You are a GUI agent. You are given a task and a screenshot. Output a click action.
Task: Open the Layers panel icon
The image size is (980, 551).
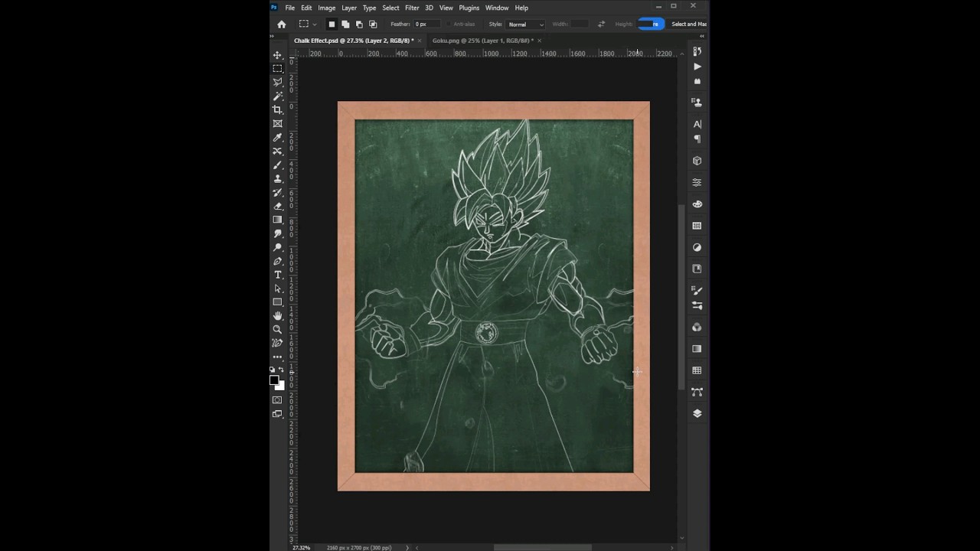pyautogui.click(x=697, y=413)
